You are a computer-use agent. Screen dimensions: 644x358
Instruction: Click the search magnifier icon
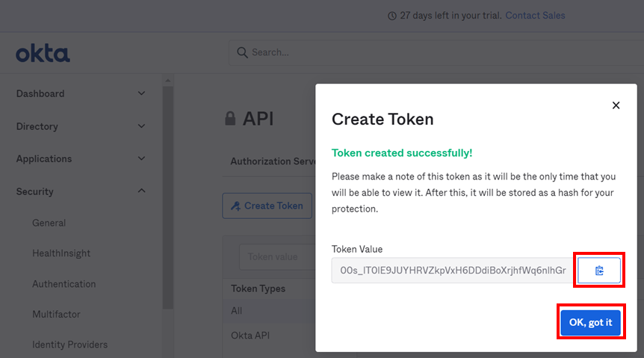[242, 52]
